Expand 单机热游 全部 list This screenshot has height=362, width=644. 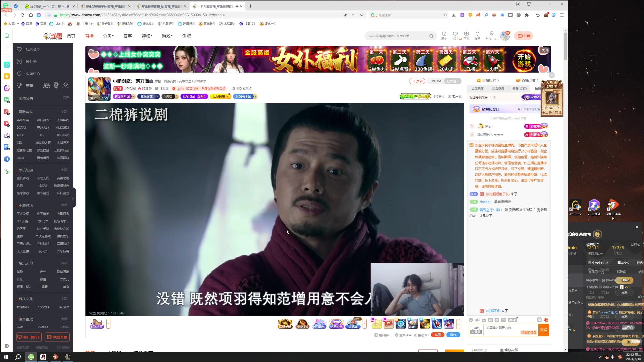pos(65,170)
